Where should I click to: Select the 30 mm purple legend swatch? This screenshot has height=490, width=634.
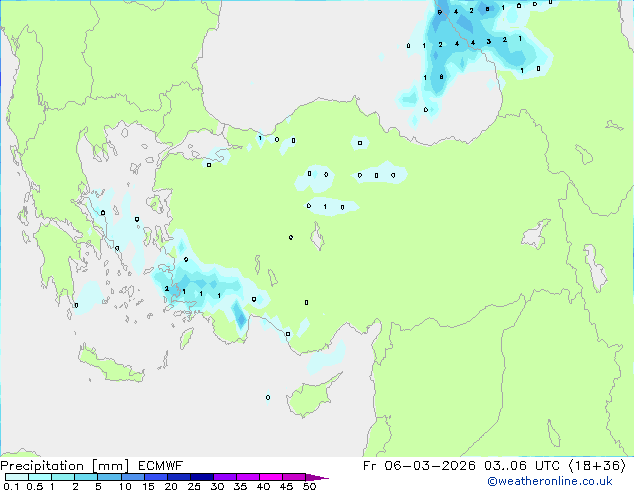[x=225, y=477]
